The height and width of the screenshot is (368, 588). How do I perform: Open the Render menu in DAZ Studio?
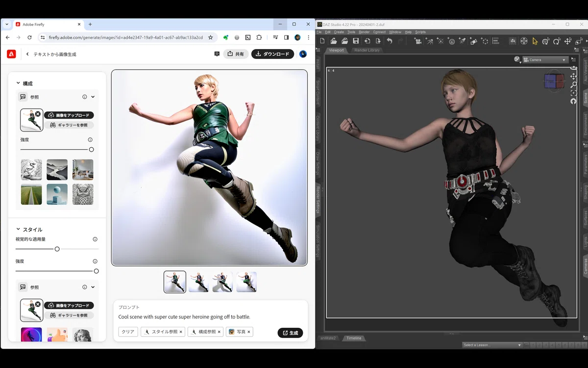[x=364, y=32]
